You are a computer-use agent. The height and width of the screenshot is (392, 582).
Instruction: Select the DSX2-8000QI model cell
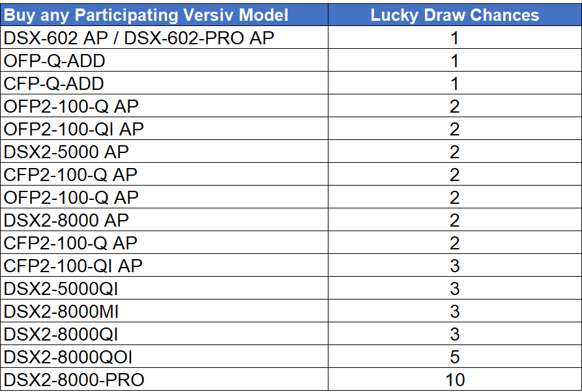point(164,334)
